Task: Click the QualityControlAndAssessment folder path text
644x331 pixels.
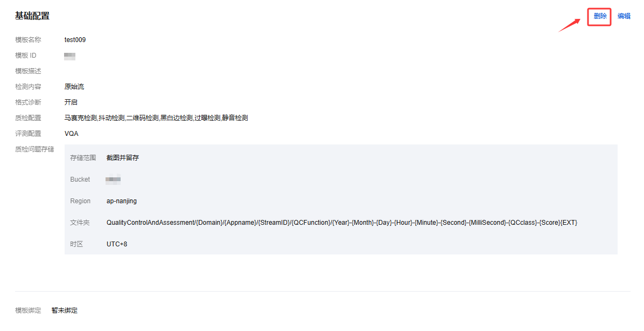Action: pyautogui.click(x=342, y=223)
